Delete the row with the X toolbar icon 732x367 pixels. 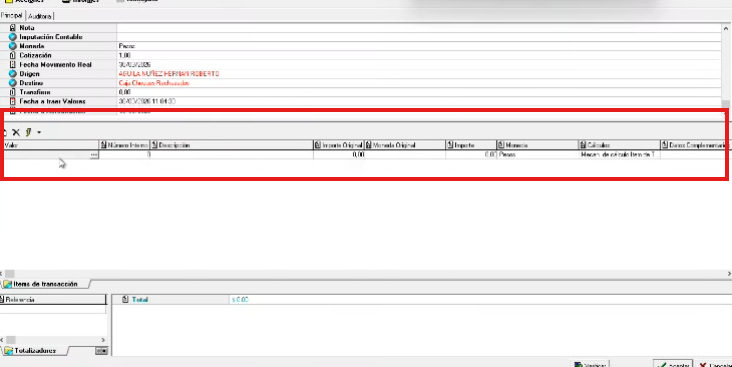(16, 133)
